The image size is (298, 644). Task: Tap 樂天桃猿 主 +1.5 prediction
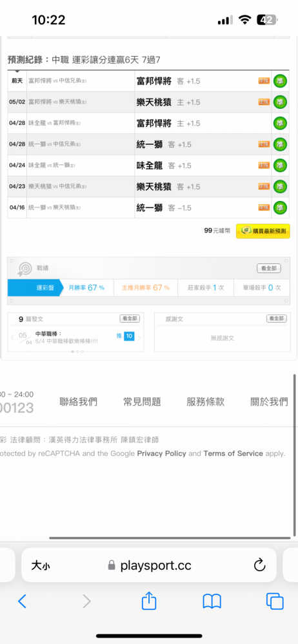168,102
